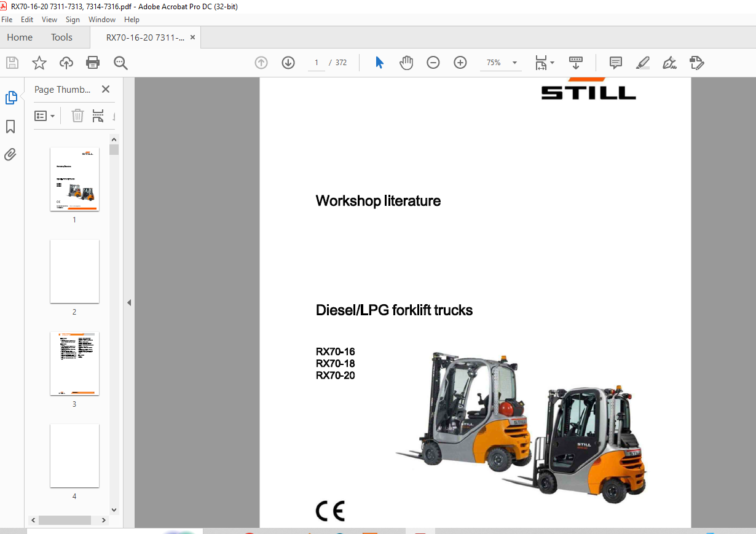
Task: Add document to starred with star icon
Action: [x=39, y=63]
